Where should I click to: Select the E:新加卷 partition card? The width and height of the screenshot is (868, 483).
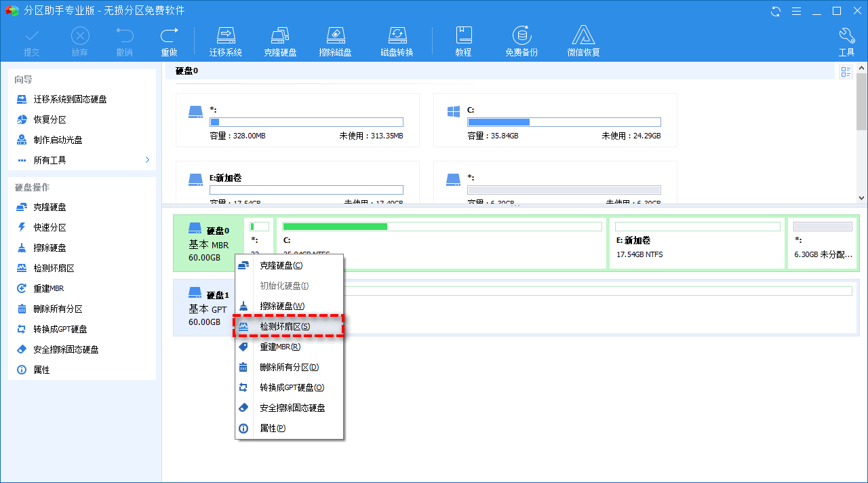[x=298, y=182]
